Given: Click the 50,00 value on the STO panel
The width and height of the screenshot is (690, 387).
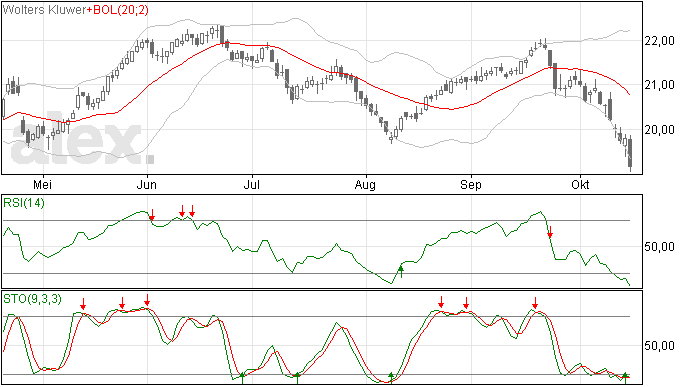Looking at the screenshot, I should point(660,346).
